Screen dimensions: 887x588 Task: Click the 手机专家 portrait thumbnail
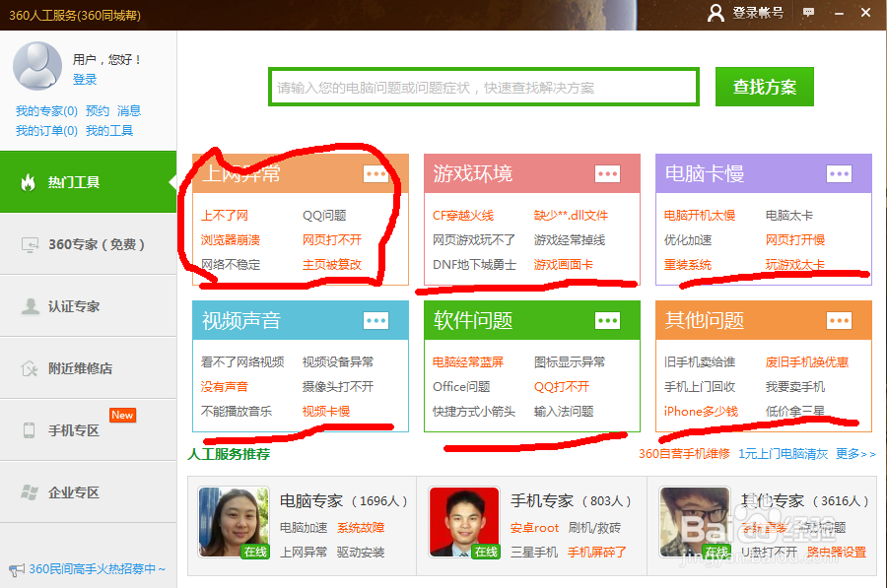[x=463, y=522]
